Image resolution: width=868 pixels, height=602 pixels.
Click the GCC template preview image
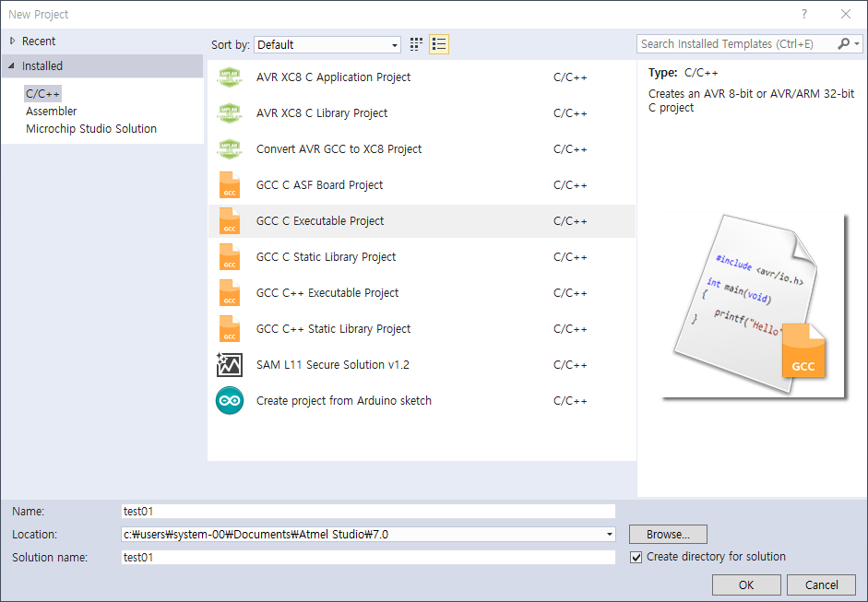click(754, 305)
